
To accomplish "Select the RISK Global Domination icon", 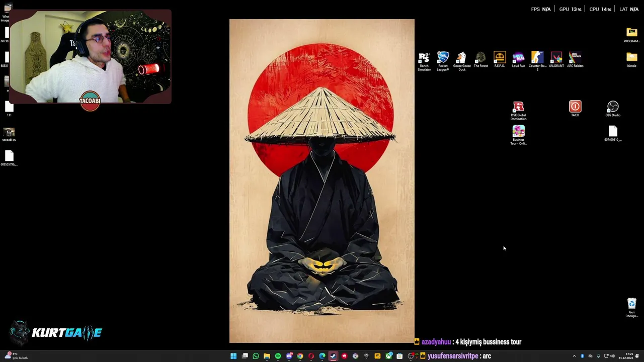I will [x=518, y=111].
